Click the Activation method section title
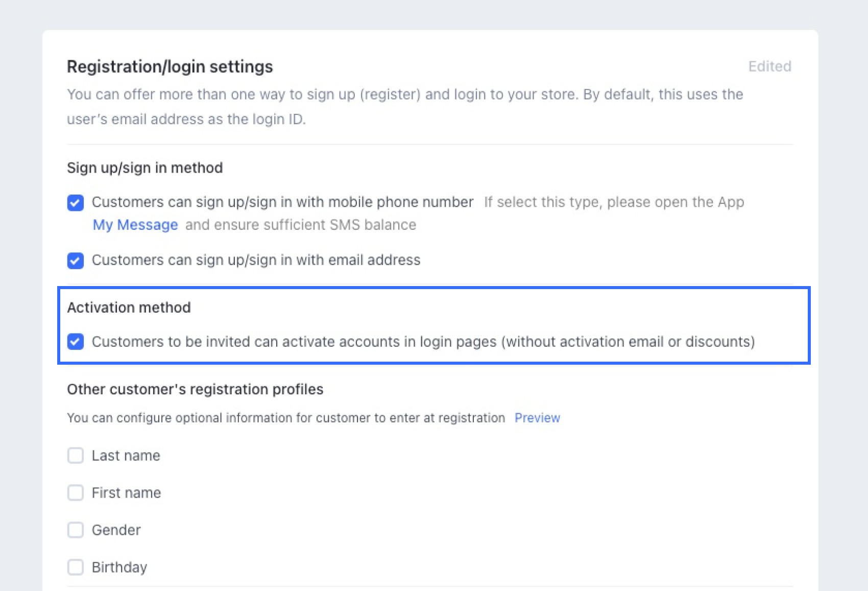 pos(129,308)
